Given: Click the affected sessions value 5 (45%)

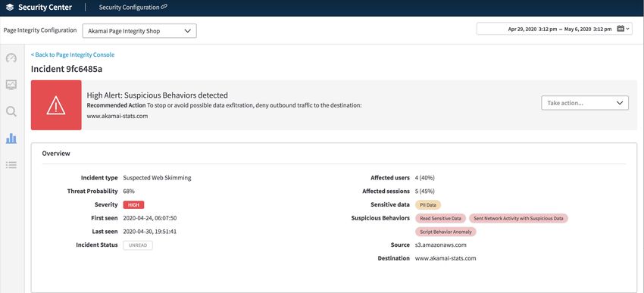Looking at the screenshot, I should [425, 192].
